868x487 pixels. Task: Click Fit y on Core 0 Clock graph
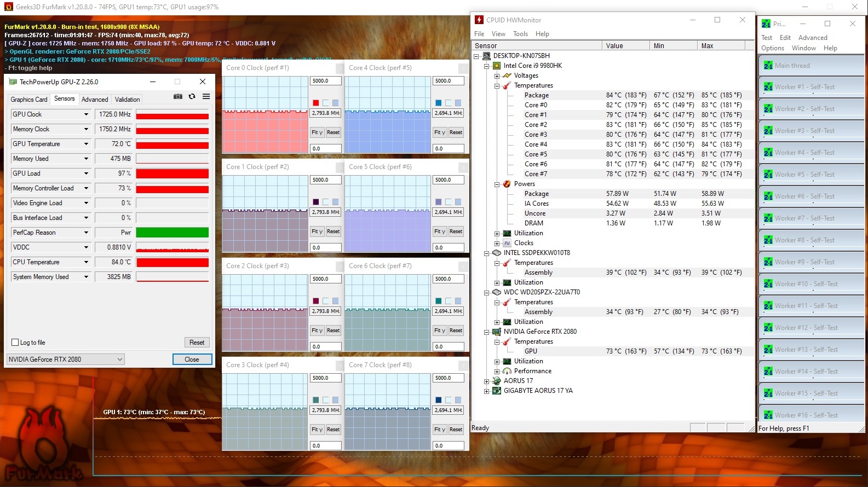pos(317,132)
